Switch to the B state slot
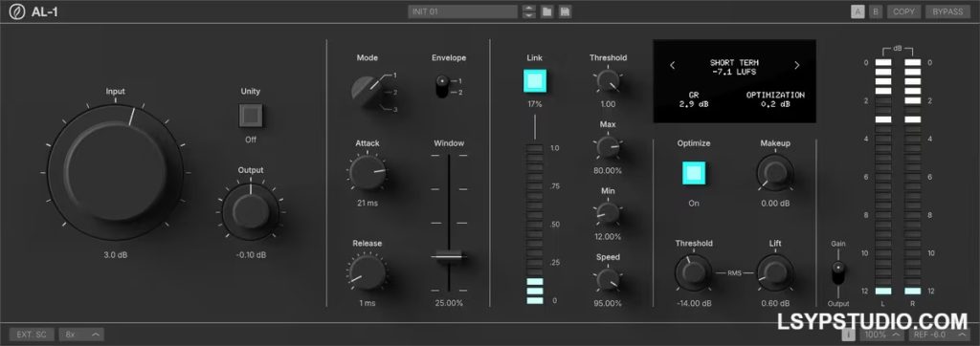This screenshot has width=980, height=346. 876,11
